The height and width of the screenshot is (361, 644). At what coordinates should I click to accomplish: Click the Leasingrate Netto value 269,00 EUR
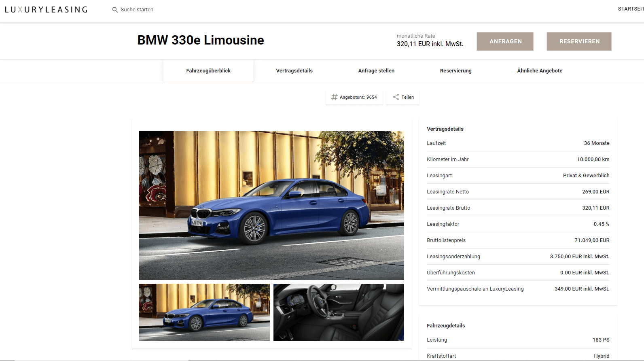596,192
